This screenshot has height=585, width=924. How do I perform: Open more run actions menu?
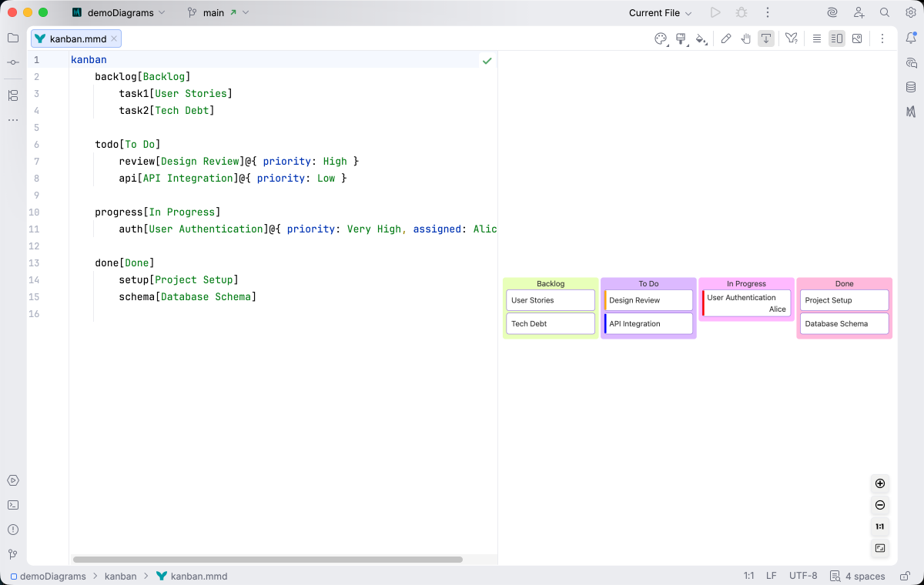point(768,13)
